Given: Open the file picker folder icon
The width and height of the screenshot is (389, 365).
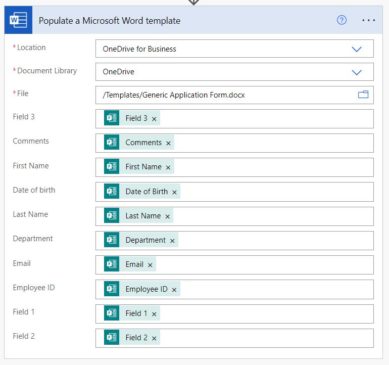Looking at the screenshot, I should (x=363, y=95).
